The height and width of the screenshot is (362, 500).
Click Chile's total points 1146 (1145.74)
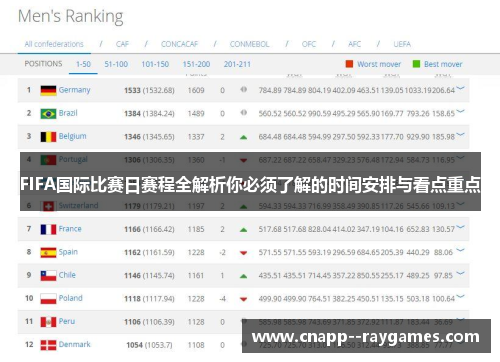[149, 276]
